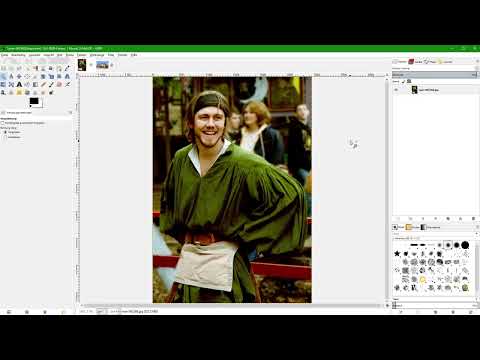
Task: Toggle Quick Mask at canvas bottom-left corner
Action: click(78, 305)
